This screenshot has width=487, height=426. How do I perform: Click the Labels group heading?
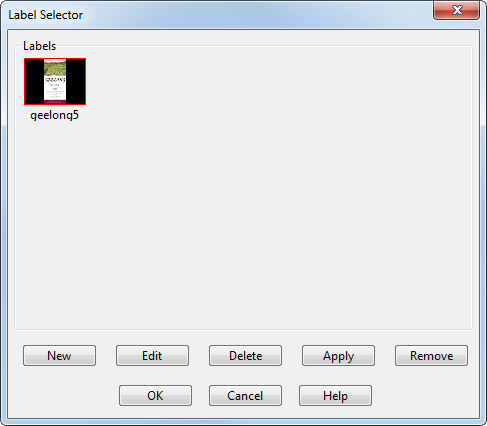(x=39, y=46)
